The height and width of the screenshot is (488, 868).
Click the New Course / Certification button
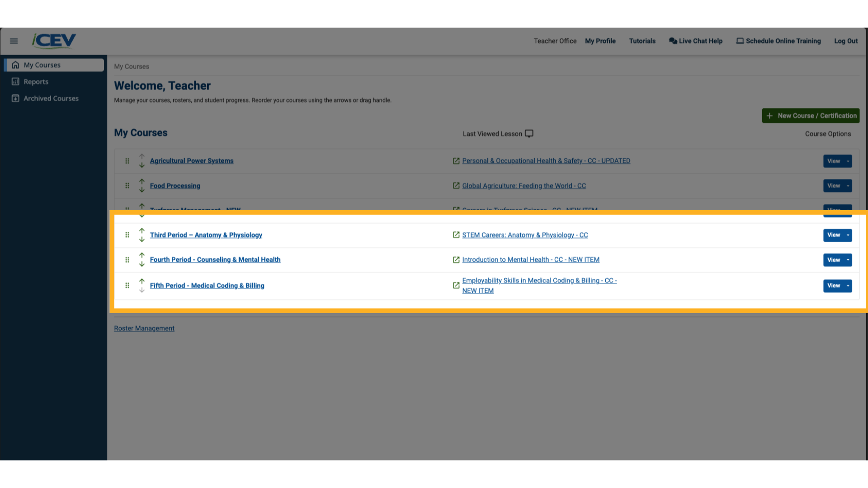[811, 115]
